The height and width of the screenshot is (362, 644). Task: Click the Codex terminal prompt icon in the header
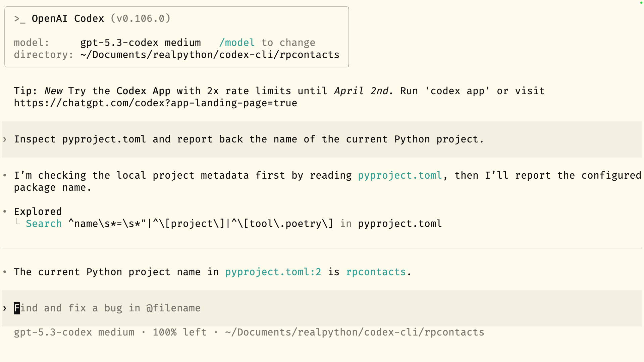tap(19, 19)
